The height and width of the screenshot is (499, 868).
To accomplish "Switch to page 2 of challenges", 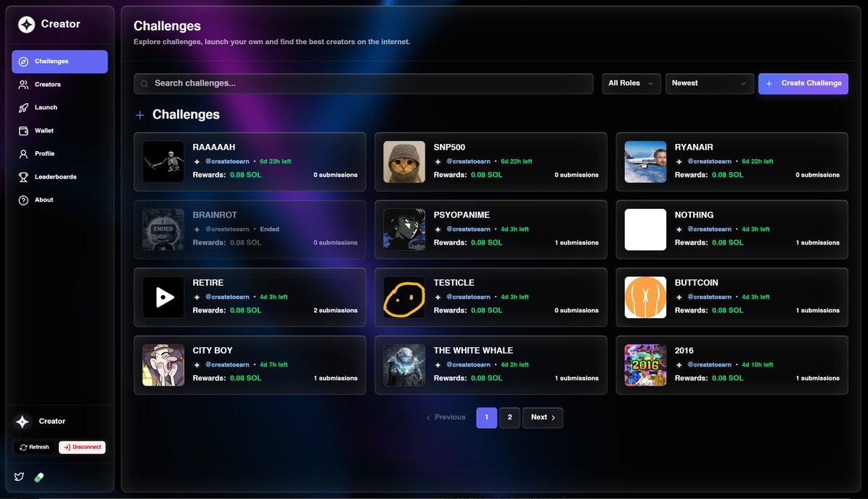I will 510,417.
